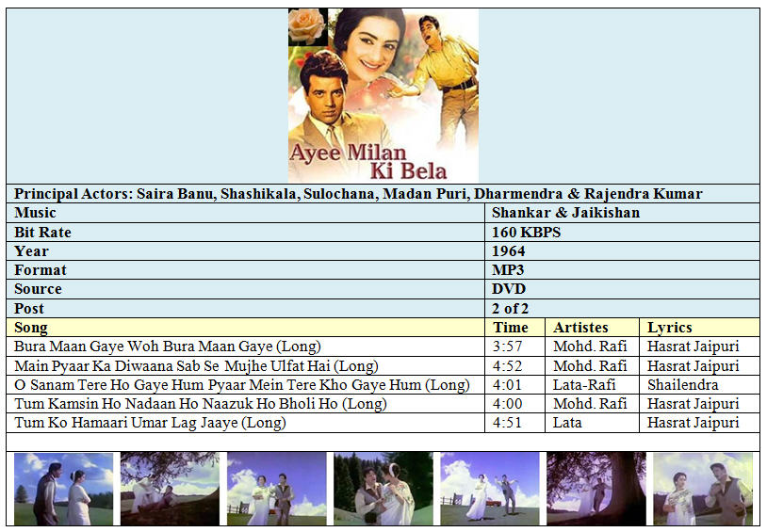This screenshot has width=767, height=532.
Task: Click the Time column header
Action: click(515, 327)
